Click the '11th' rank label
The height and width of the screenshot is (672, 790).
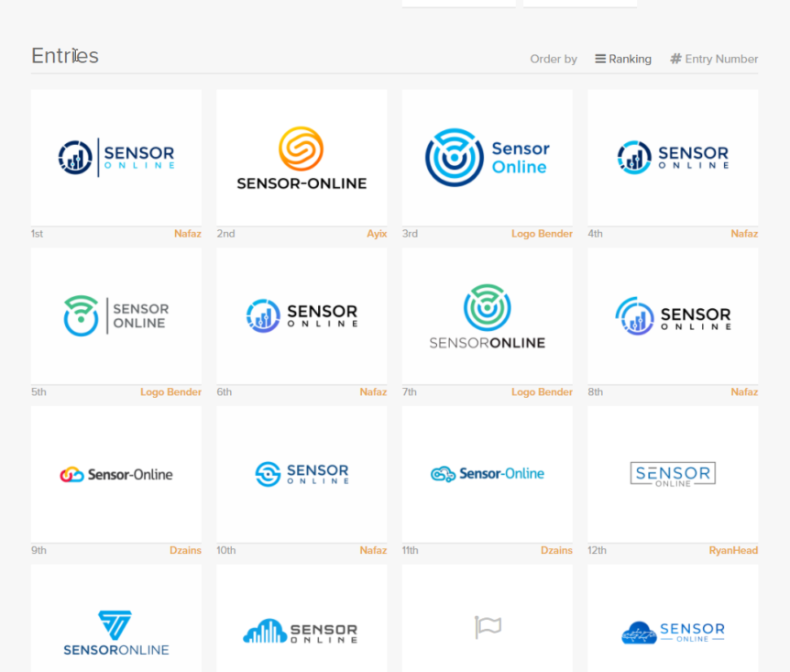click(x=410, y=550)
